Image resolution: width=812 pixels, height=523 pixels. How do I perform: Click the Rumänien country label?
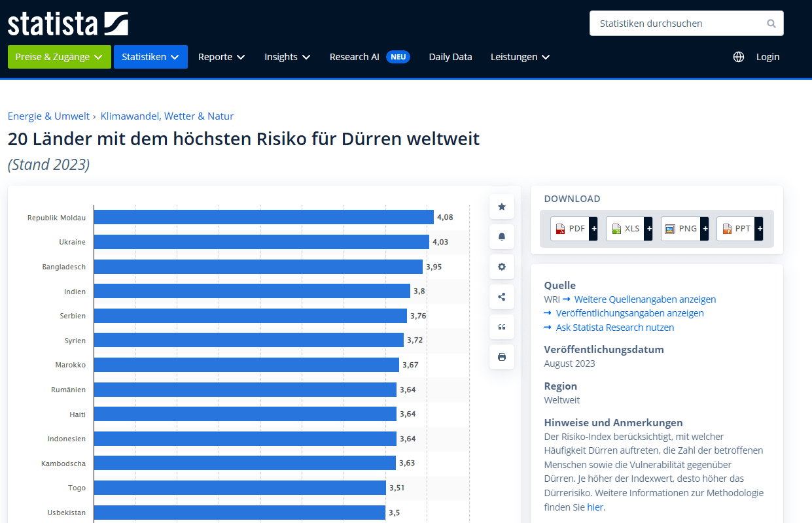point(68,390)
